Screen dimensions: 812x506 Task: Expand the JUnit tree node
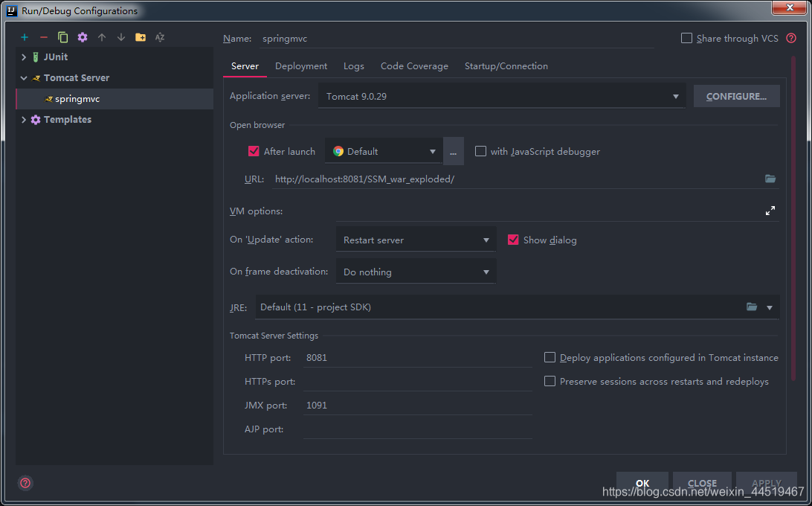[23, 57]
